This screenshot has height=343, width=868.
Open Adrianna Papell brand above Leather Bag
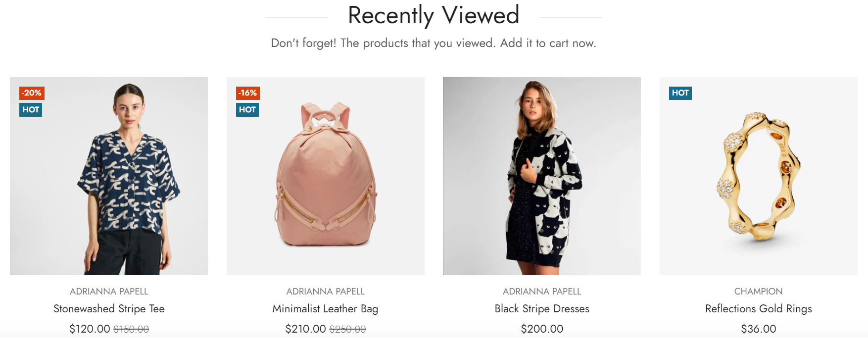coord(326,292)
